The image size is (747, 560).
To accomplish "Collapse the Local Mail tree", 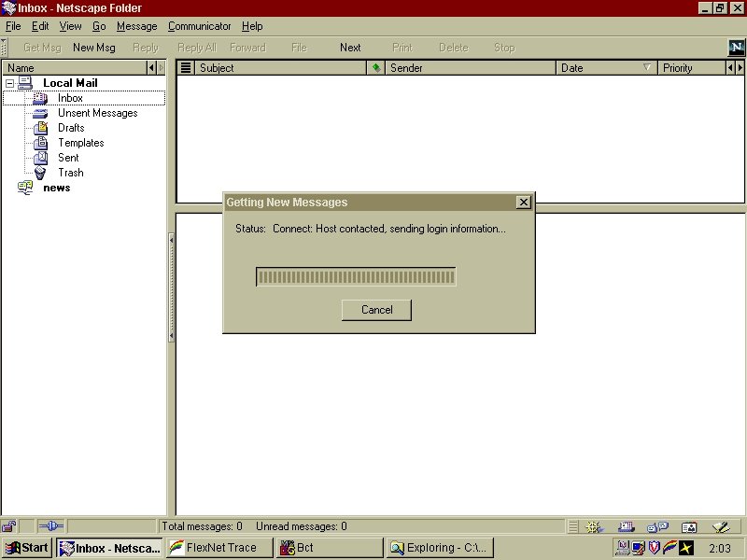I will [x=9, y=83].
